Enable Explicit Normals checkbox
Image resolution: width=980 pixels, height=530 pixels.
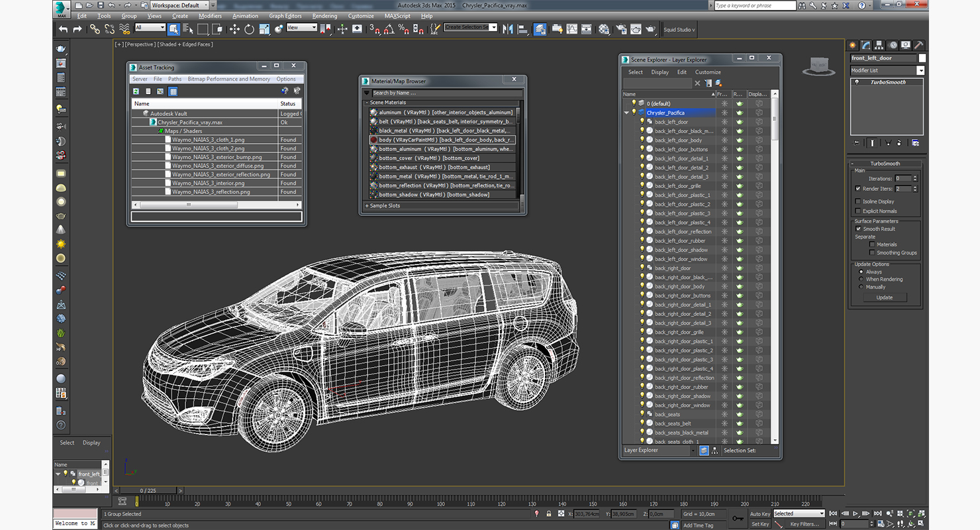(x=858, y=211)
